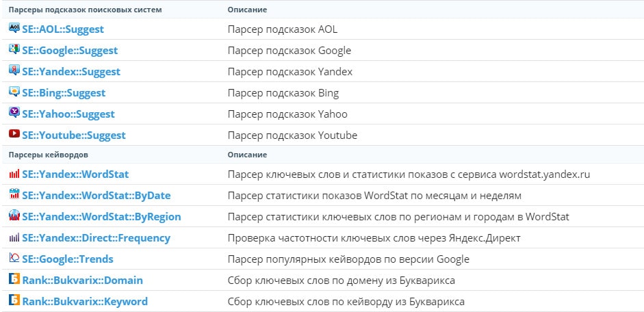644x312 pixels.
Task: Open the SE::Google::Suggest link
Action: (70, 51)
